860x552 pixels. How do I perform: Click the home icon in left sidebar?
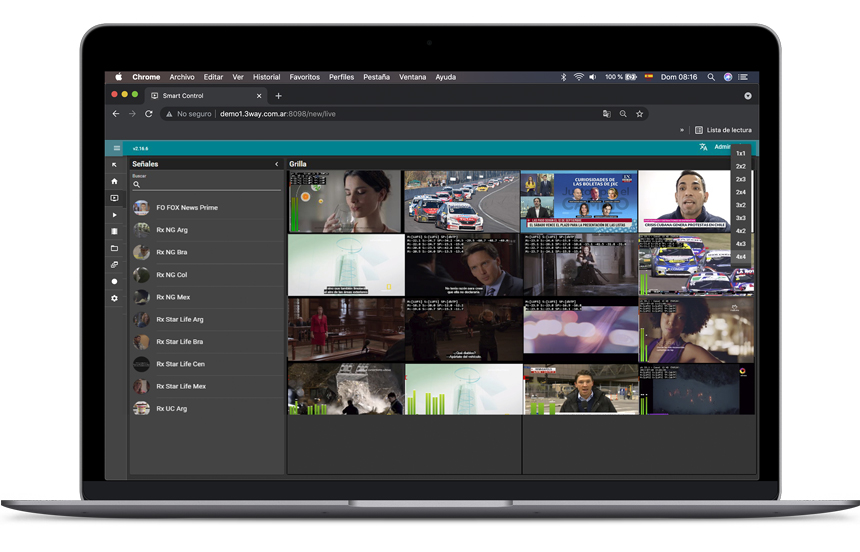(x=114, y=181)
